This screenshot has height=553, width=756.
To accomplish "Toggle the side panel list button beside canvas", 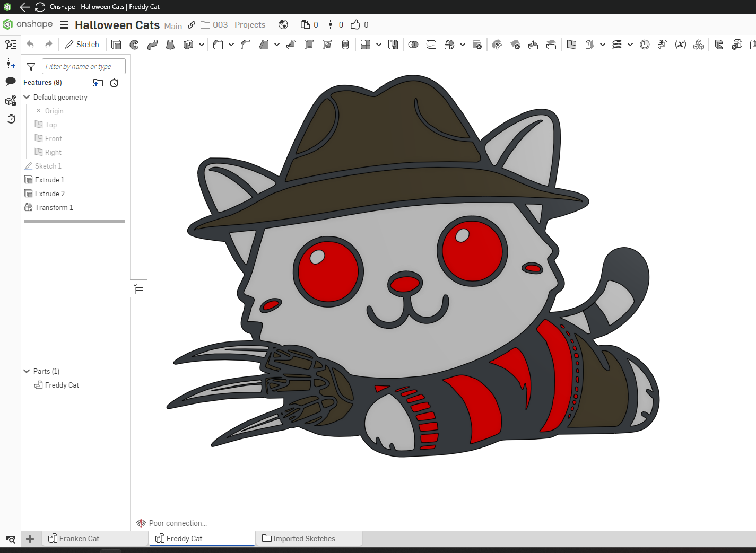I will pos(139,288).
